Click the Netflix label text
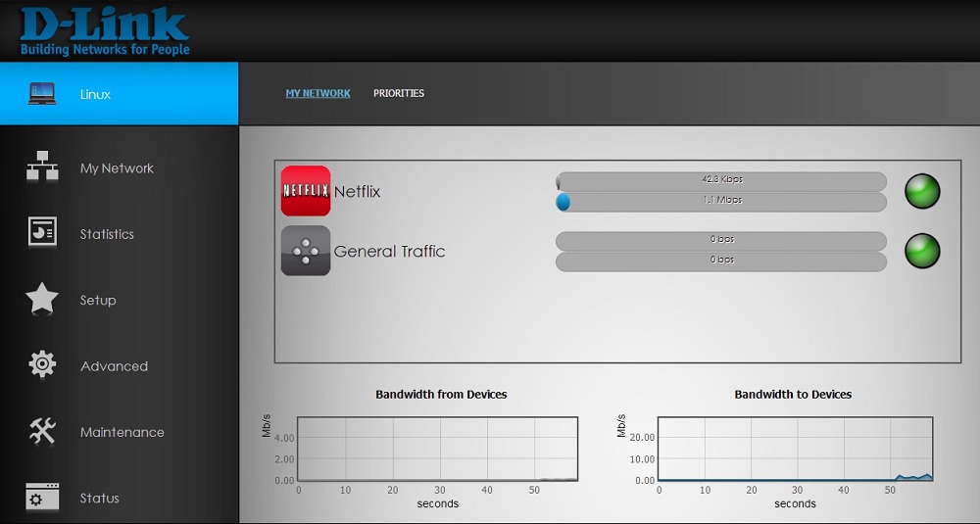Viewport: 980px width, 524px height. coord(357,192)
